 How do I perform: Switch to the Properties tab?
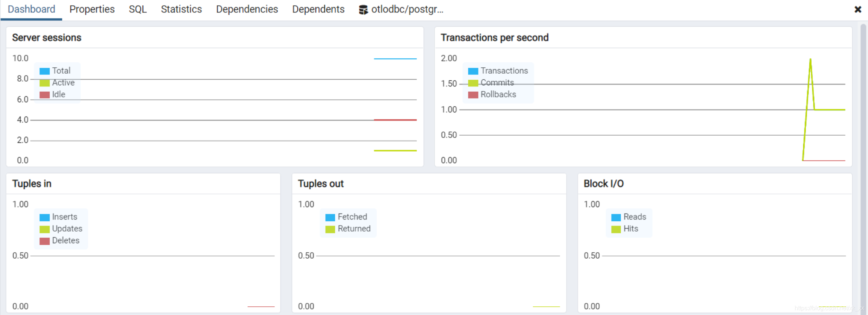92,9
